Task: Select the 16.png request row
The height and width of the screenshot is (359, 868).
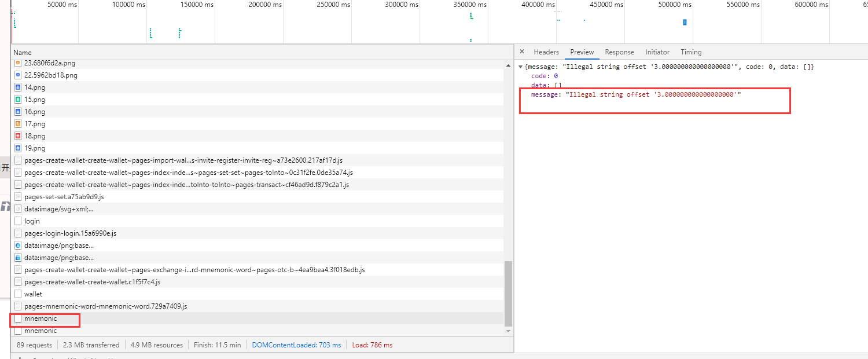Action: (x=257, y=112)
